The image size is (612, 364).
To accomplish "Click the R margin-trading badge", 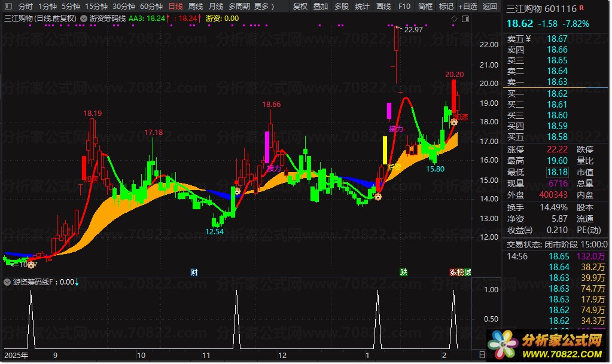I will pyautogui.click(x=581, y=8).
